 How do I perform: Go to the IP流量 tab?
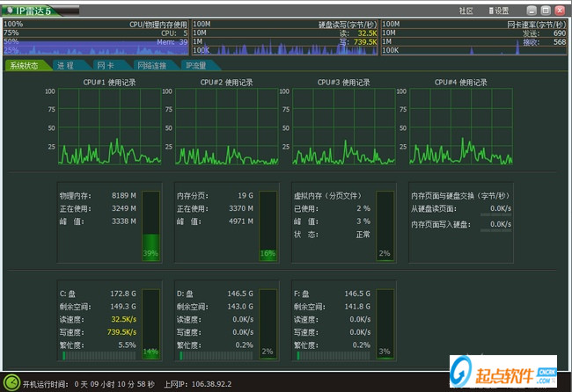[196, 66]
